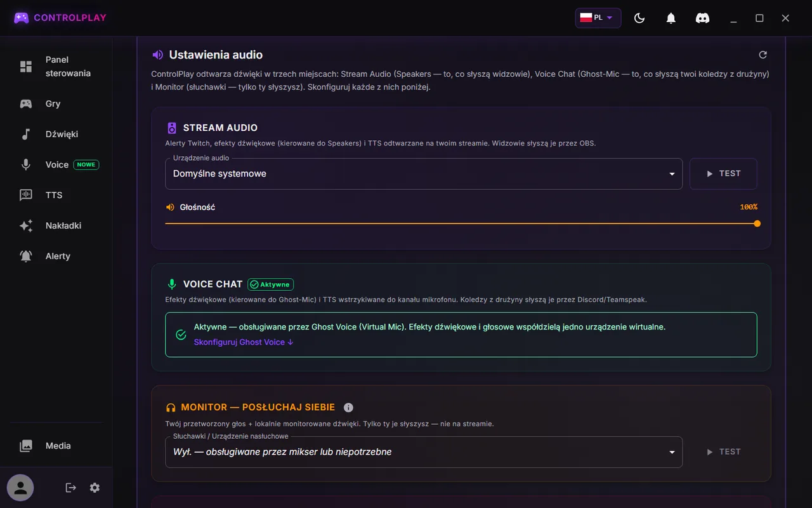Click the Głośność speaker volume icon
This screenshot has width=812, height=508.
pyautogui.click(x=170, y=207)
